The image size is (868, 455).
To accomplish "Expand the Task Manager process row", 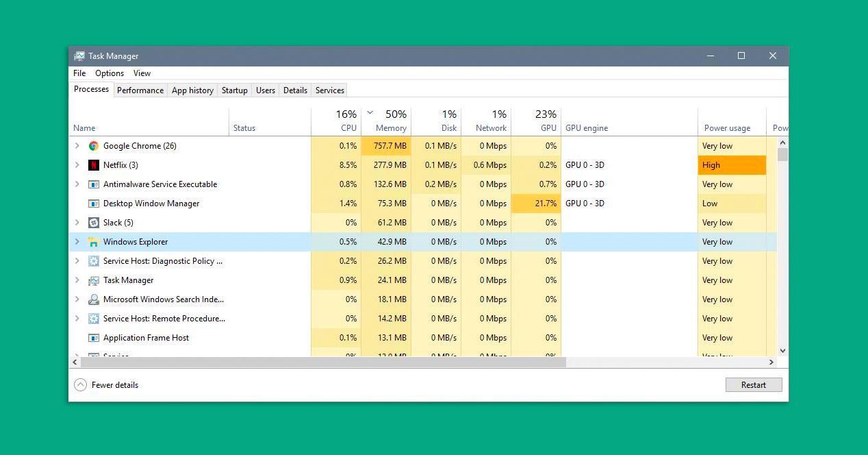I will [77, 280].
